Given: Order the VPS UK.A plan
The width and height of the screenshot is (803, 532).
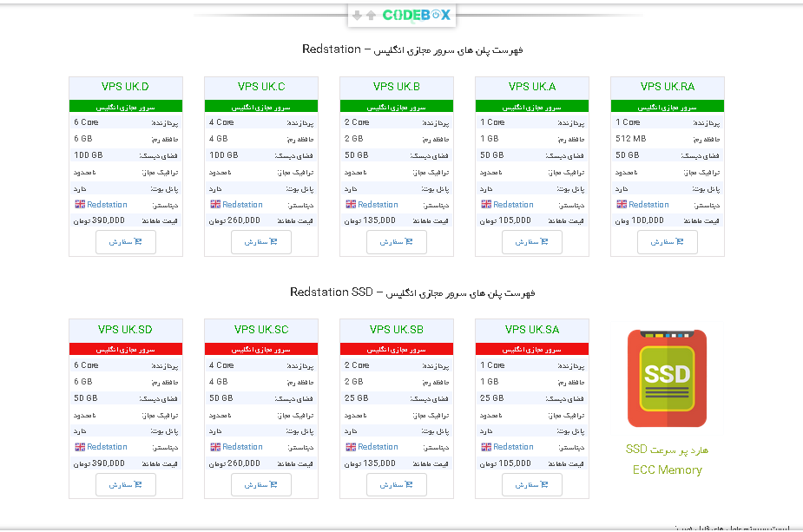Looking at the screenshot, I should tap(532, 241).
